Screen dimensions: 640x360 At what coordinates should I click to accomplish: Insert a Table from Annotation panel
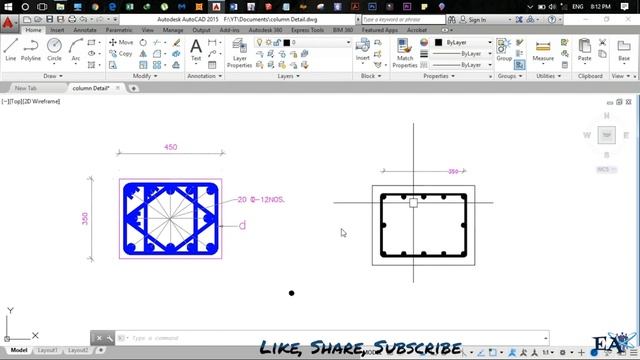[212, 65]
